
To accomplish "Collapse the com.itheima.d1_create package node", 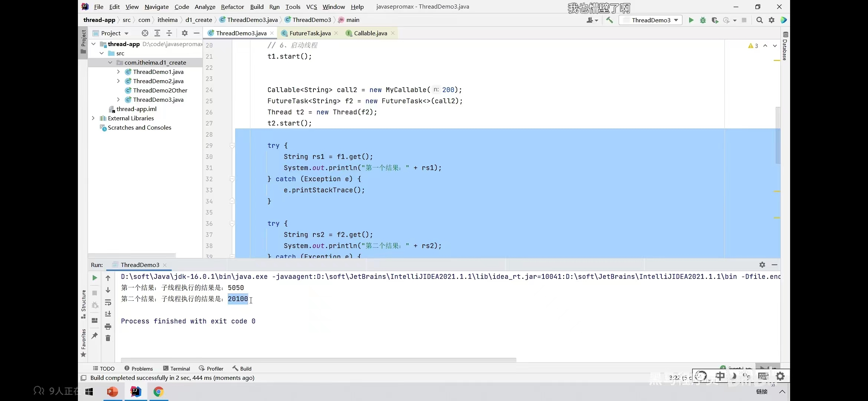I will click(x=110, y=62).
